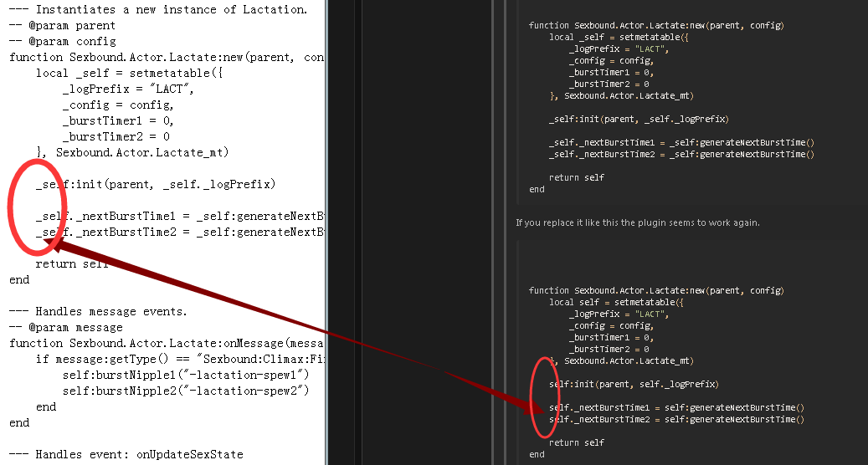868x465 pixels.
Task: Click 'local _self = setmetatable({' in the forum post
Action: [x=619, y=37]
